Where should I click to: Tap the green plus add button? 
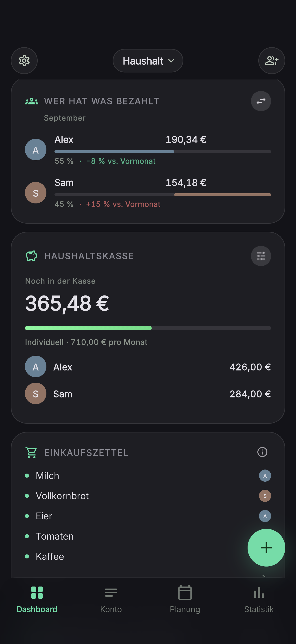tap(266, 547)
